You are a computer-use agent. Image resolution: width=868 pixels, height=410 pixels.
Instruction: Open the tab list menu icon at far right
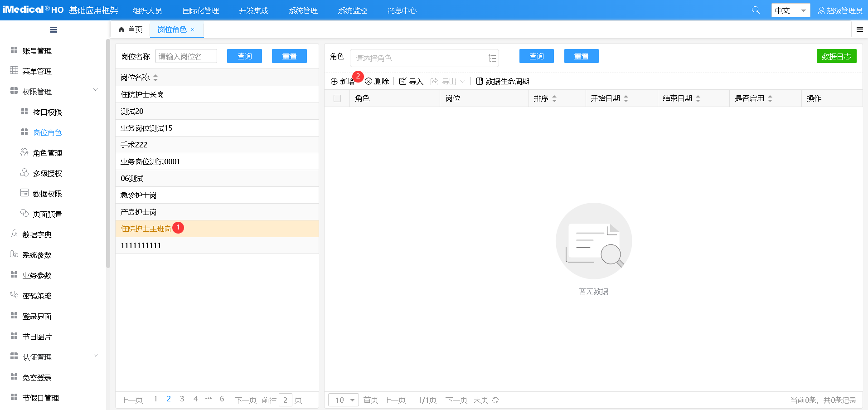click(x=859, y=29)
